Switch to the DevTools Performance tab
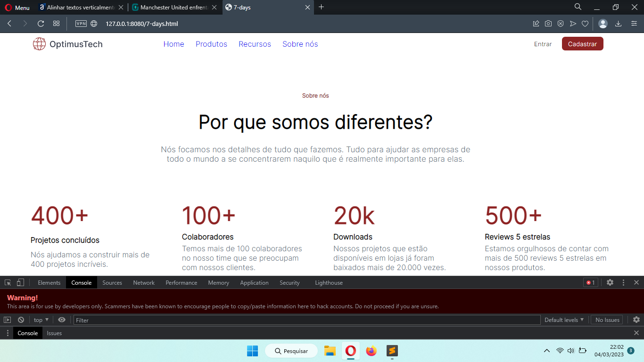This screenshot has width=644, height=362. click(x=182, y=282)
